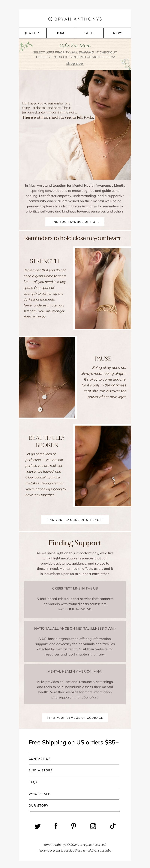Click the Bryan Anthonys logo
Viewport: 150px width, 868px height.
tap(75, 19)
